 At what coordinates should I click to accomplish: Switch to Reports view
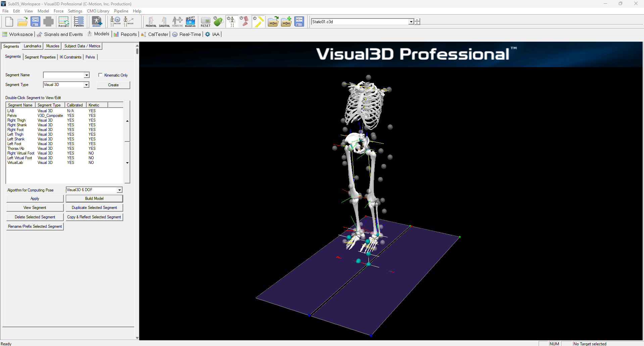pos(125,34)
